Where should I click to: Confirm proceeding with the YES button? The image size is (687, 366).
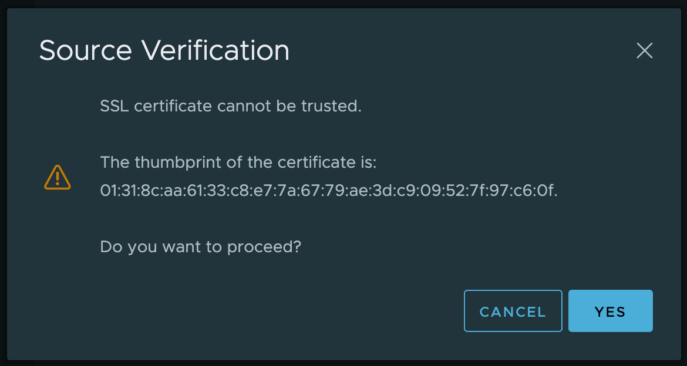pyautogui.click(x=610, y=311)
